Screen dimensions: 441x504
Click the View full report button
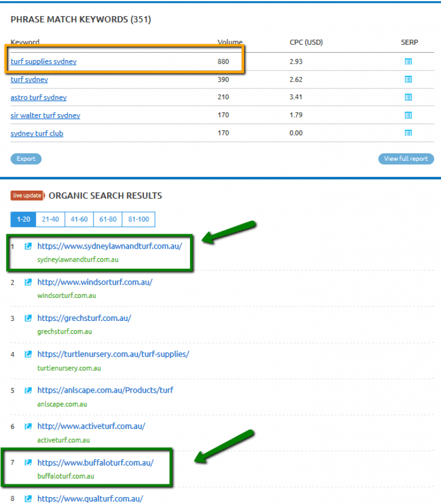coord(406,159)
